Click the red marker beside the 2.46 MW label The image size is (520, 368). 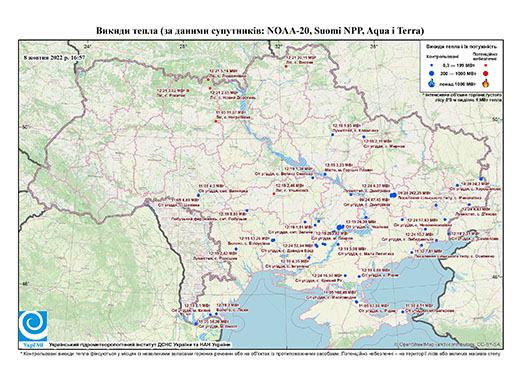click(274, 194)
